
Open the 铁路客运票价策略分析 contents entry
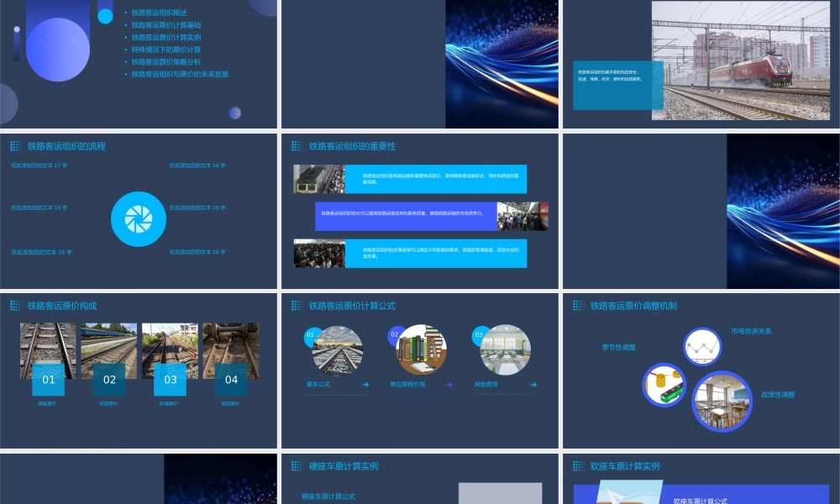pyautogui.click(x=165, y=61)
